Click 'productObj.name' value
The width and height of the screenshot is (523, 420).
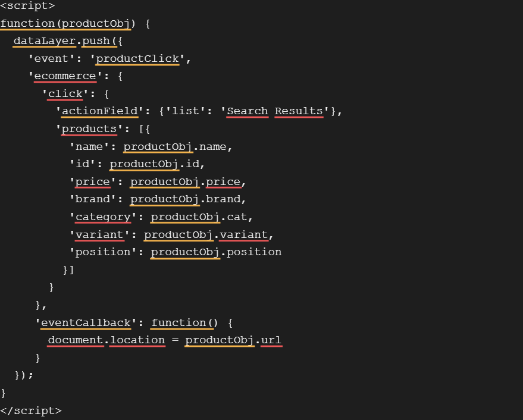pos(175,147)
